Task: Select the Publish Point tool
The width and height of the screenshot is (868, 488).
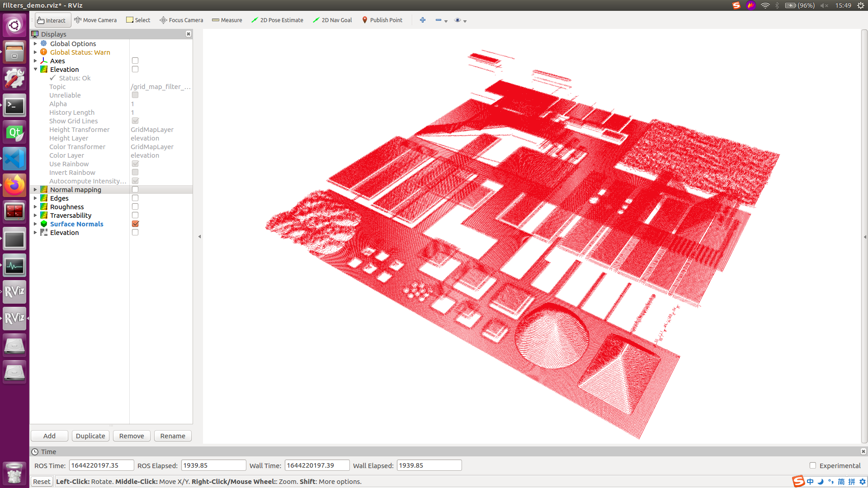Action: (382, 20)
